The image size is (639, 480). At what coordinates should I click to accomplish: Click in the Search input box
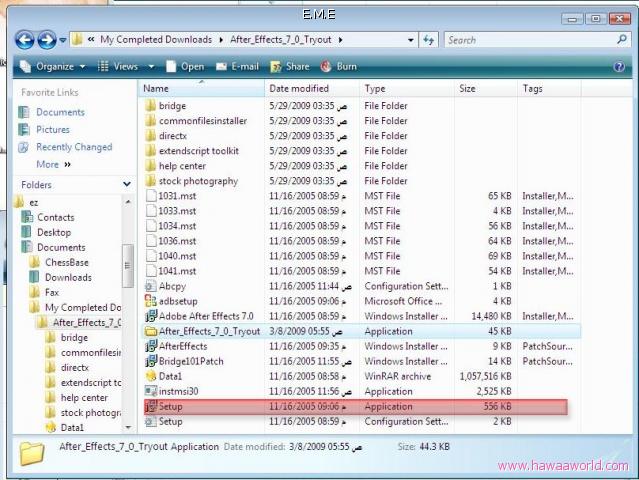tap(520, 40)
